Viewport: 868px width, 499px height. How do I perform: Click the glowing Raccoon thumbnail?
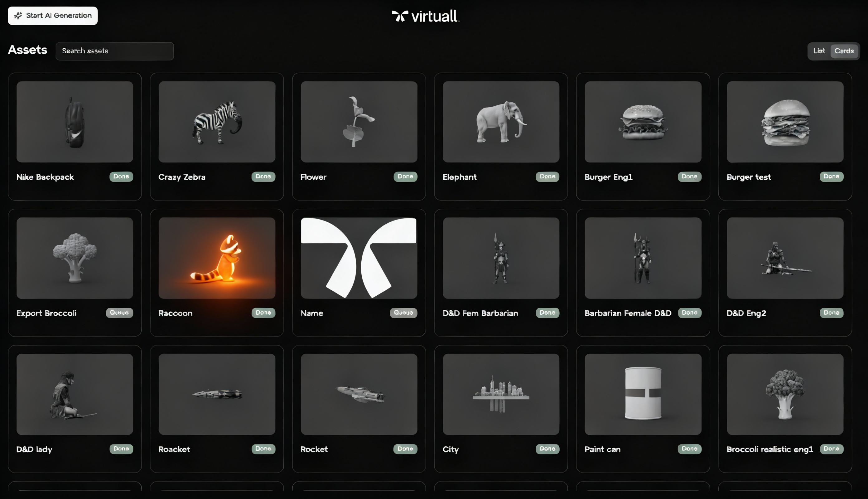pos(217,258)
